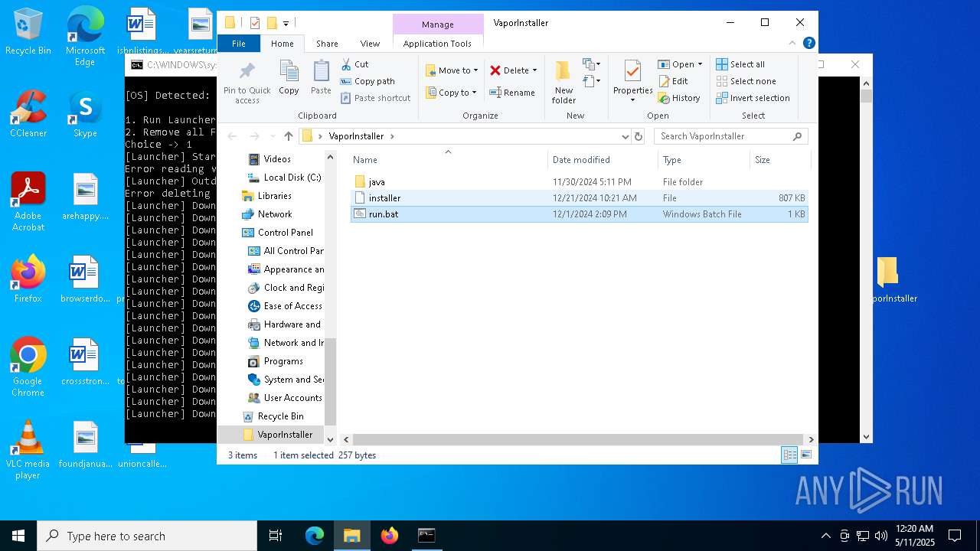Expand the Open dropdown arrow
The height and width of the screenshot is (551, 980).
click(x=700, y=64)
